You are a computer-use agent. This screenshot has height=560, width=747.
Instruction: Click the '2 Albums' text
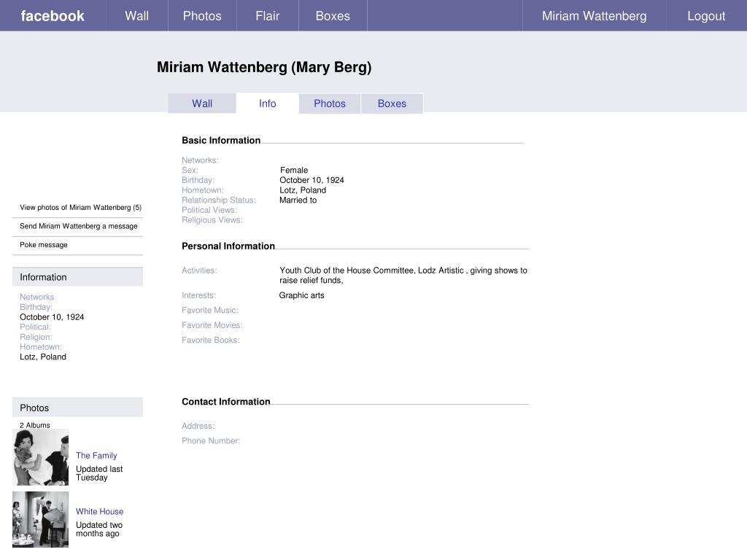pos(35,425)
